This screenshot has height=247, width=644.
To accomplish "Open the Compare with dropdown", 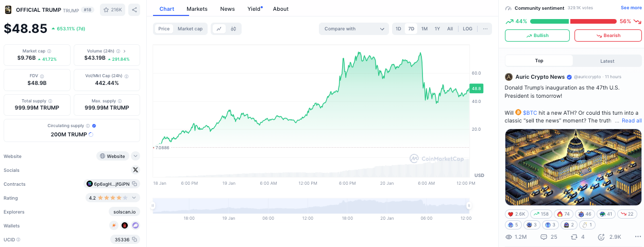I will [354, 29].
